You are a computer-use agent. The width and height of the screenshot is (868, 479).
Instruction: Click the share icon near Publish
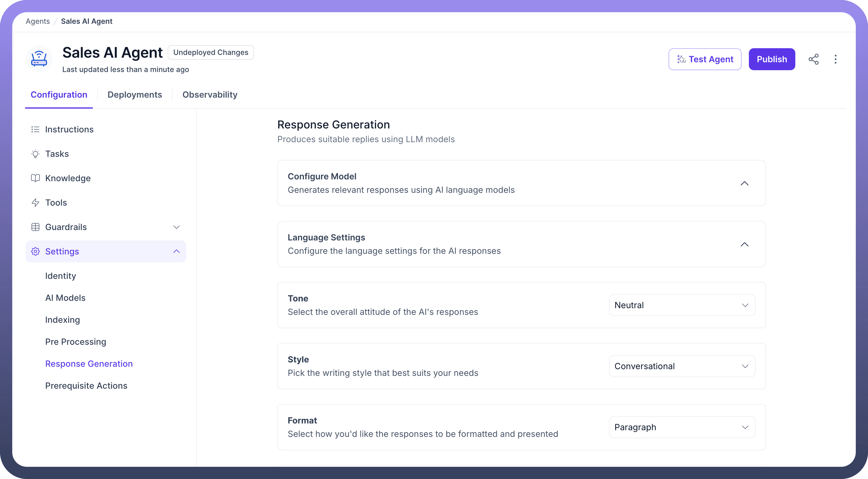coord(813,59)
